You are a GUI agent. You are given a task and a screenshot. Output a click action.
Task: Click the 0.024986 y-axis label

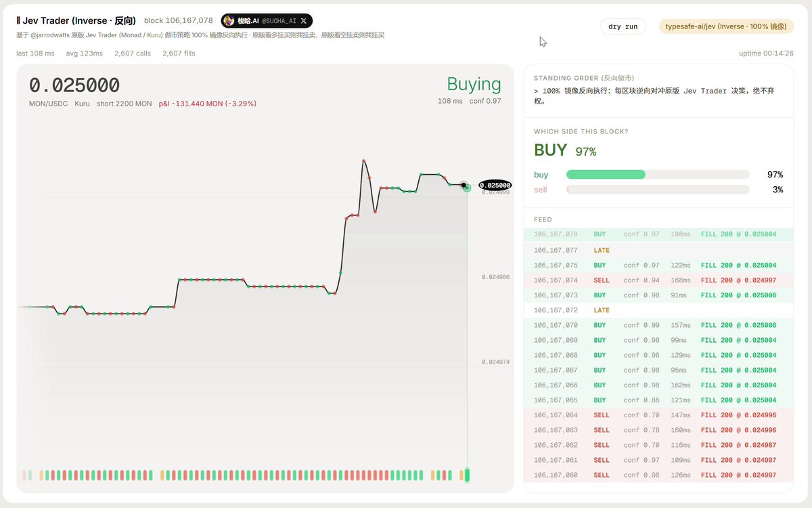496,277
